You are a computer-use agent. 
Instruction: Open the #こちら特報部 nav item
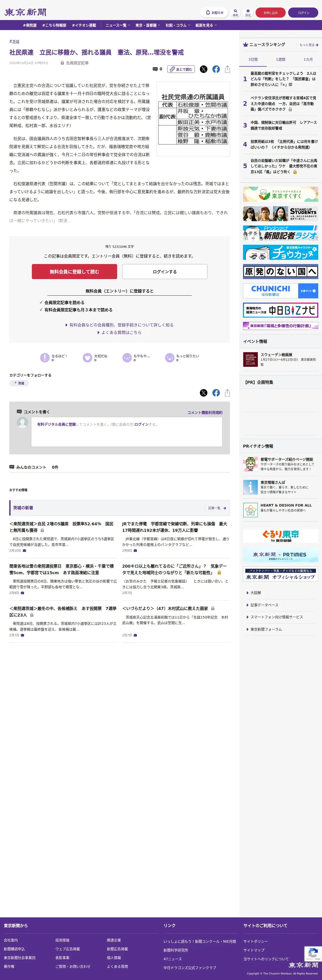click(x=54, y=26)
